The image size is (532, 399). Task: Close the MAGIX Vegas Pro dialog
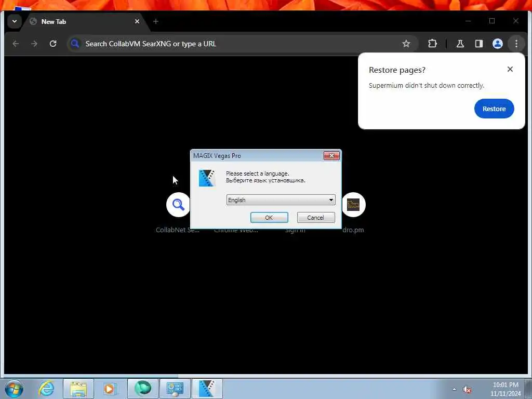pyautogui.click(x=331, y=155)
